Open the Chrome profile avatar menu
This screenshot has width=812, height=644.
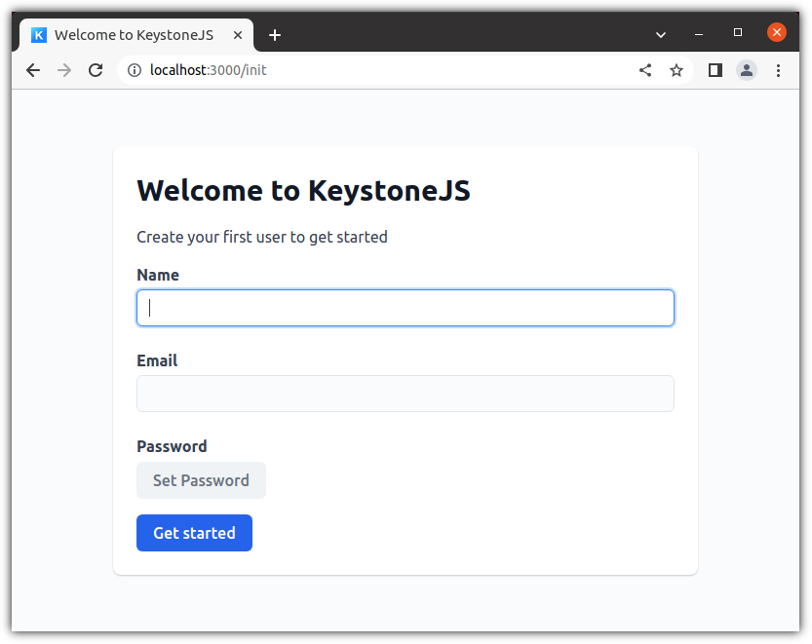747,70
